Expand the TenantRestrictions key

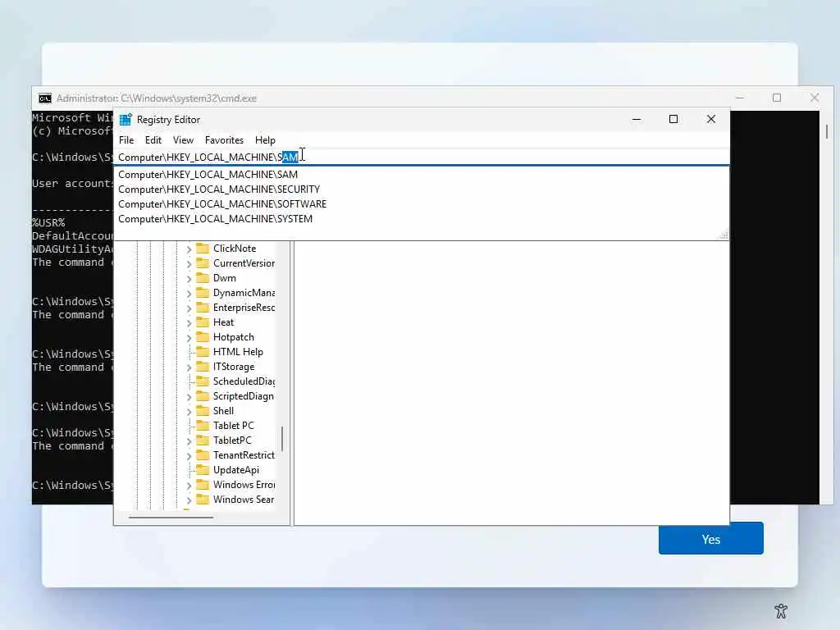[x=189, y=456]
